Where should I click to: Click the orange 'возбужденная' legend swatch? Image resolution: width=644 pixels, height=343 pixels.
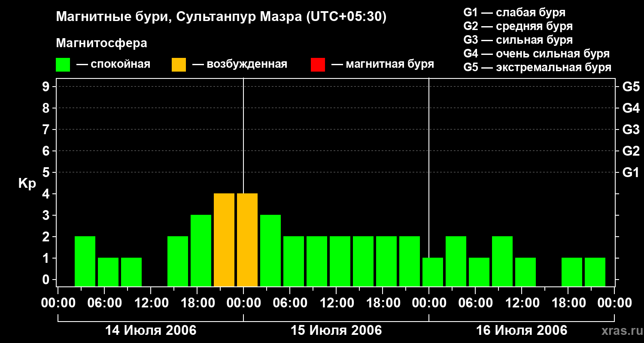pos(179,65)
